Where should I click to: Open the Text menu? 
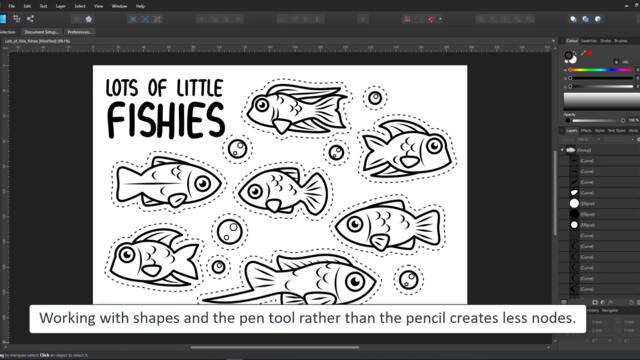(x=43, y=6)
